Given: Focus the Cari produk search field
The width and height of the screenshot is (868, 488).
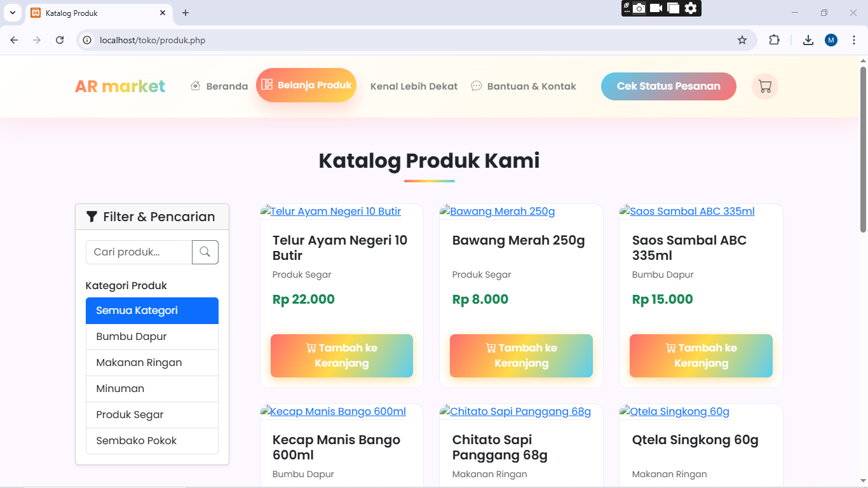Looking at the screenshot, I should [x=139, y=252].
